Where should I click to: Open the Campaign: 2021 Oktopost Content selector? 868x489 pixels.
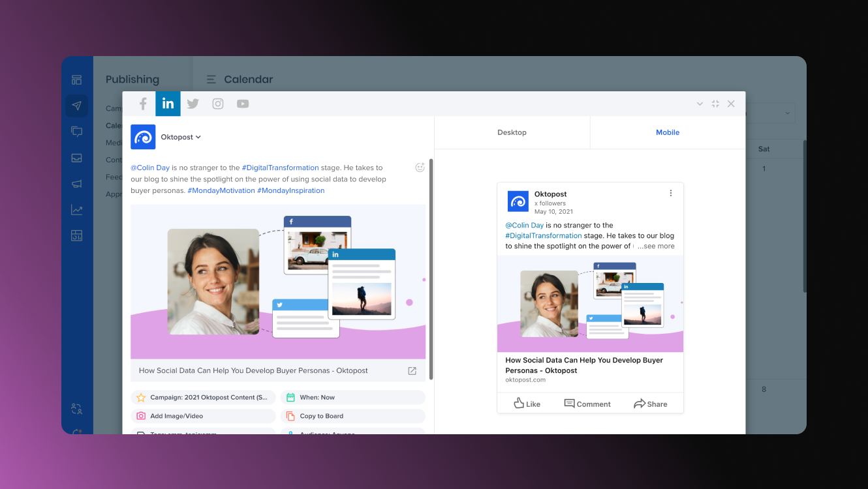(x=203, y=397)
